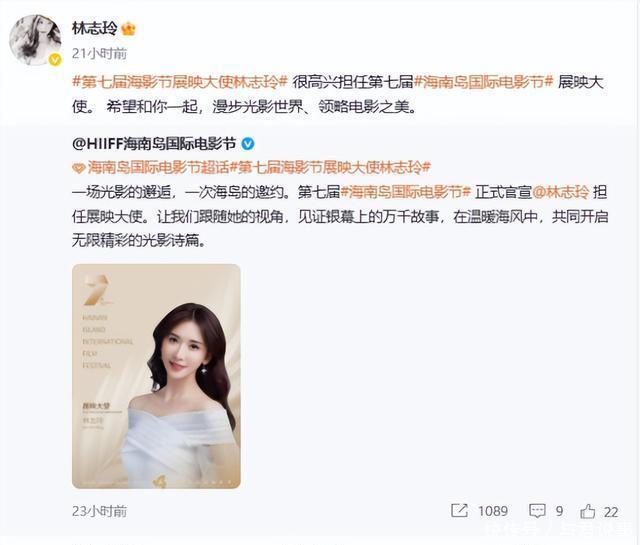The width and height of the screenshot is (640, 545).
Task: Open the film festival poster image
Action: click(156, 376)
